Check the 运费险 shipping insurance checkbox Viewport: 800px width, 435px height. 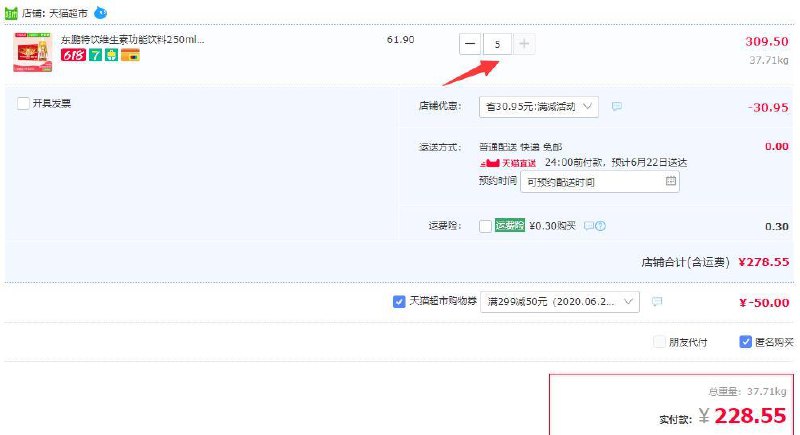tap(485, 226)
